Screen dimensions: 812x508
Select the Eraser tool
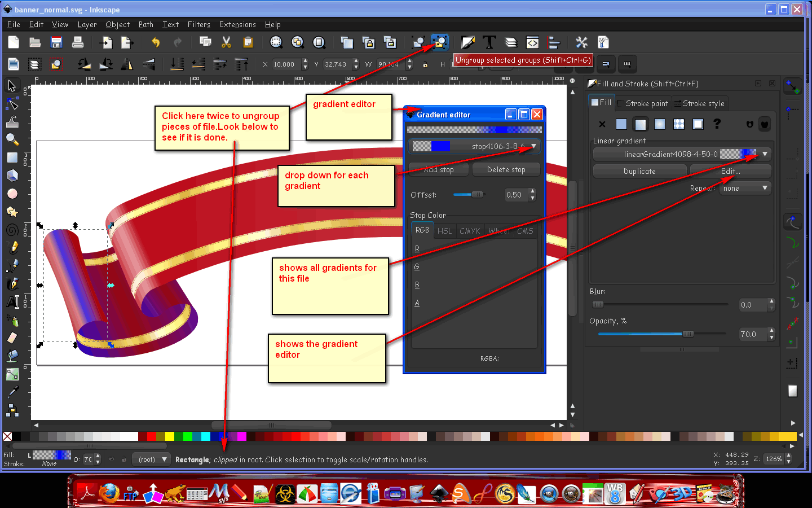pyautogui.click(x=12, y=338)
